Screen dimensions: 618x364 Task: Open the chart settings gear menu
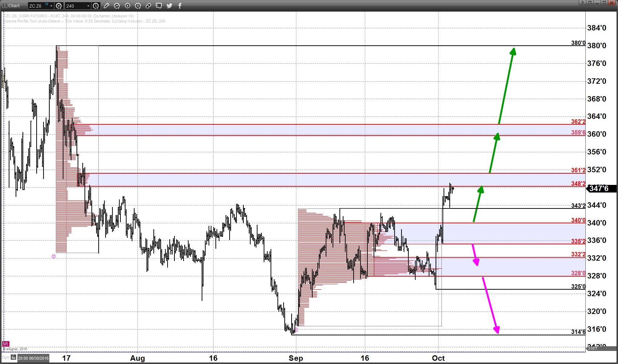pyautogui.click(x=59, y=6)
